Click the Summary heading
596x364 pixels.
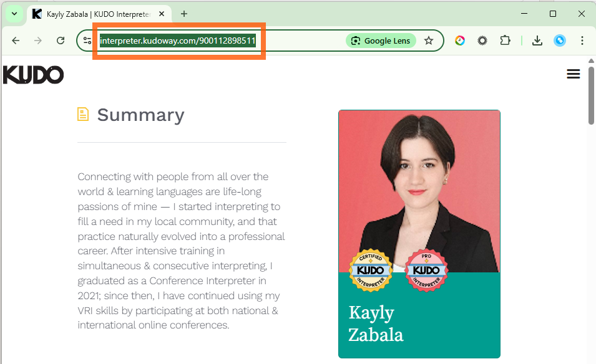coord(140,115)
